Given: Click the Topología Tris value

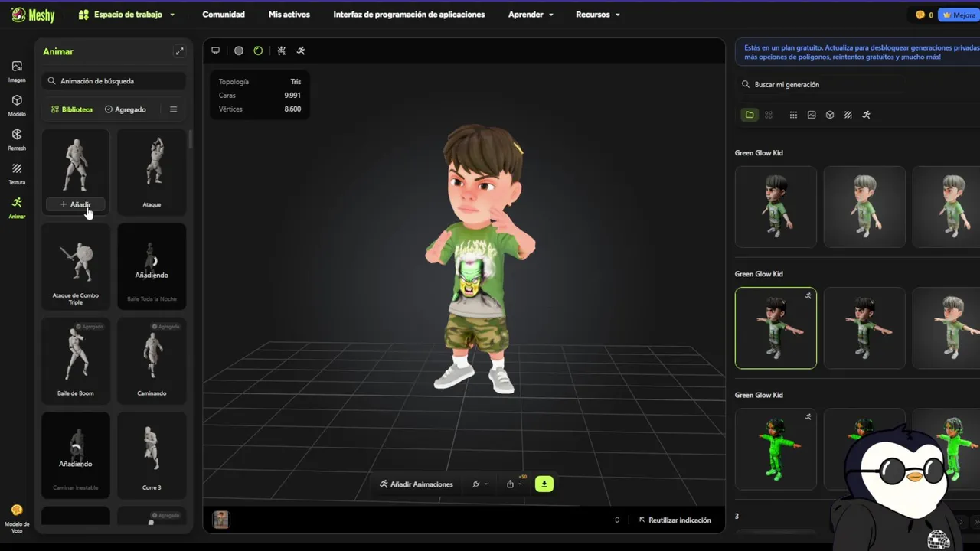Looking at the screenshot, I should point(296,82).
